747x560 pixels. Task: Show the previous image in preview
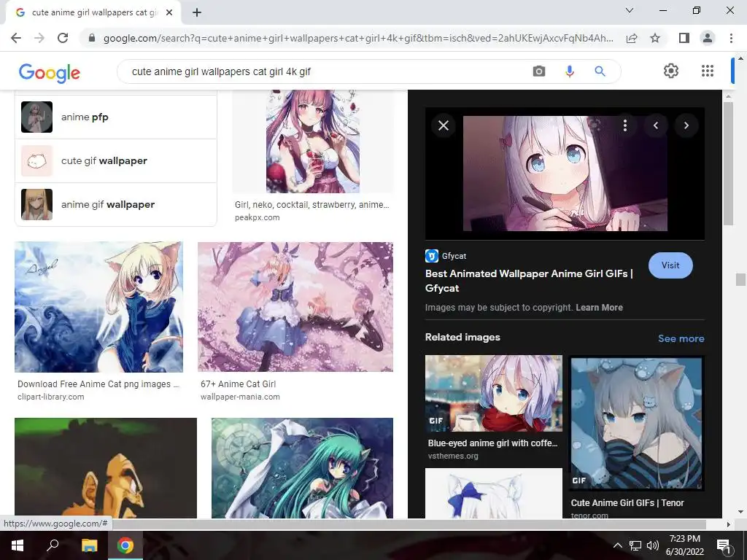click(656, 125)
